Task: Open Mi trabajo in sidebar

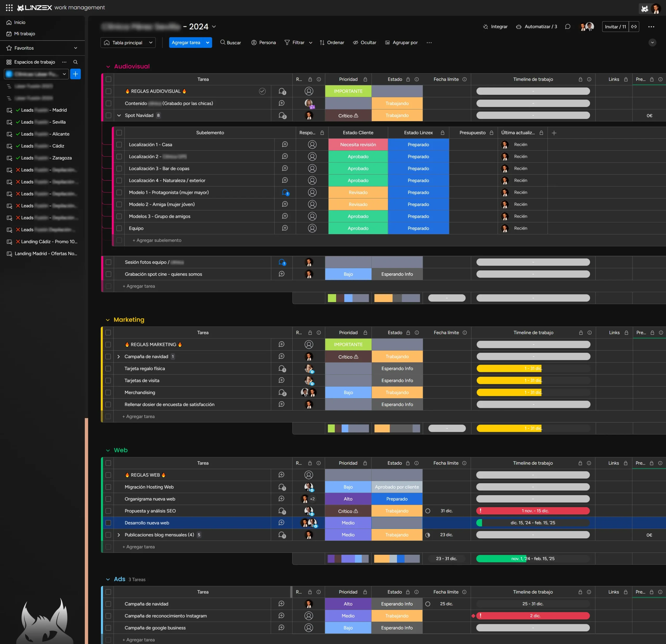Action: 24,34
